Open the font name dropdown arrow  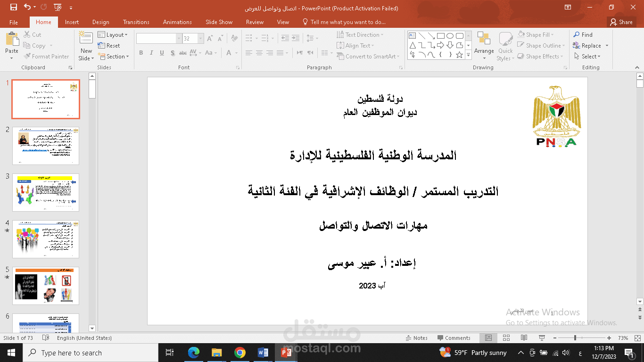pyautogui.click(x=179, y=39)
